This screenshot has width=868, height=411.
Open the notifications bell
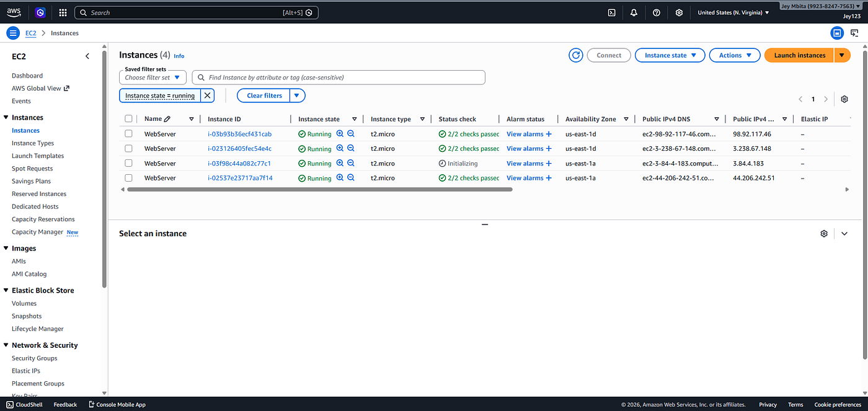point(634,12)
